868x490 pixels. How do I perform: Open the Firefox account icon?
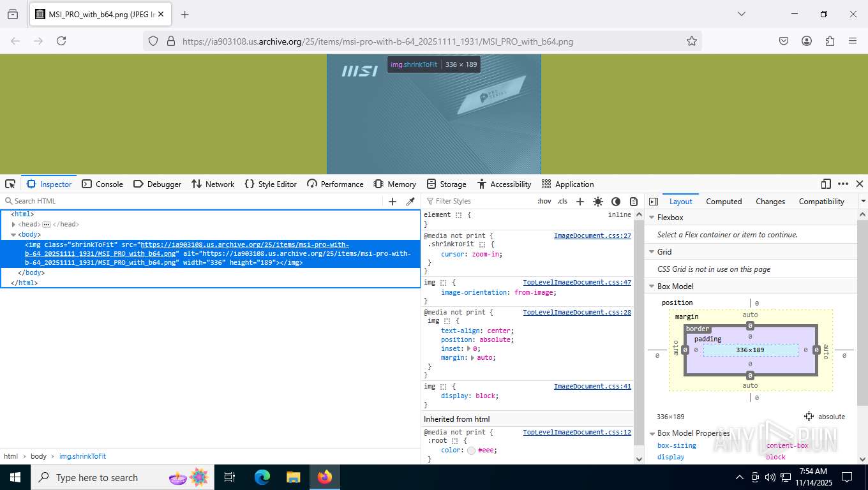pos(807,41)
